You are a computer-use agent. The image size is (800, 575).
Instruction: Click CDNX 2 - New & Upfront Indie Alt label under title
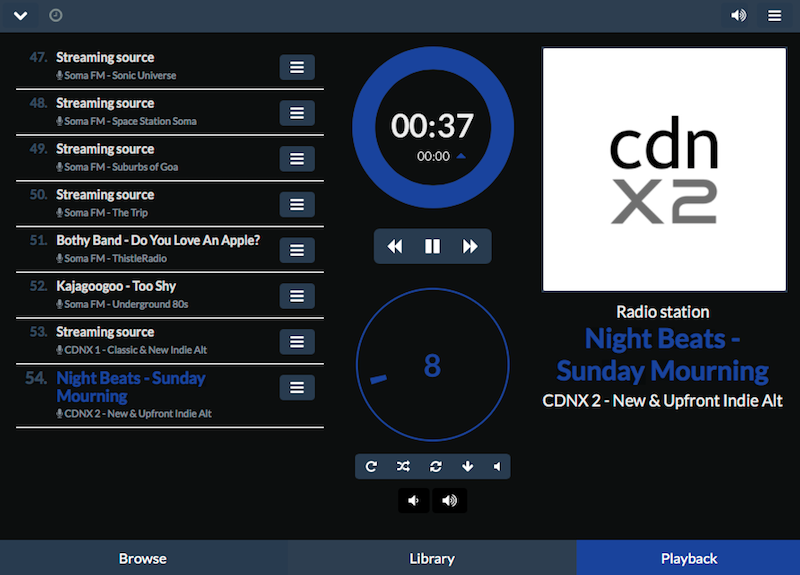click(x=662, y=401)
